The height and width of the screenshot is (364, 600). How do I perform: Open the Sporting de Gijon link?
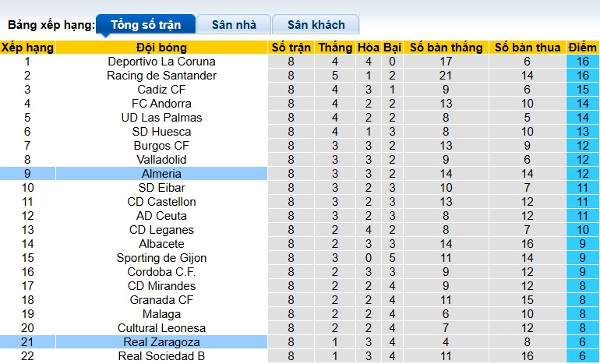click(161, 258)
